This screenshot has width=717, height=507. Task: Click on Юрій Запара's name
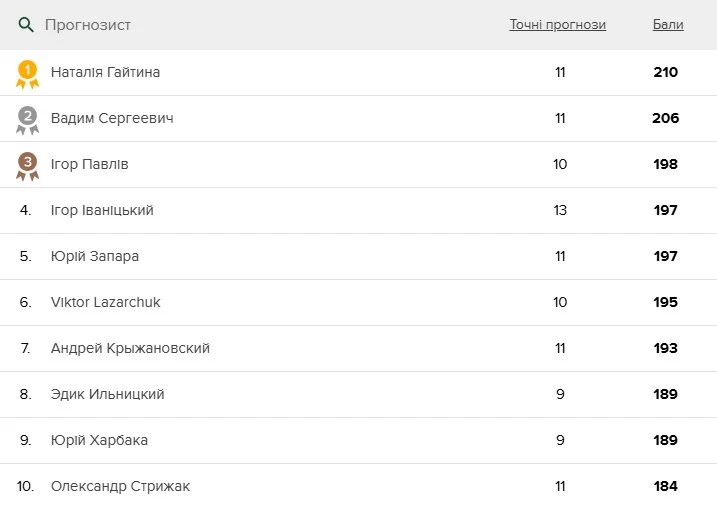(95, 257)
